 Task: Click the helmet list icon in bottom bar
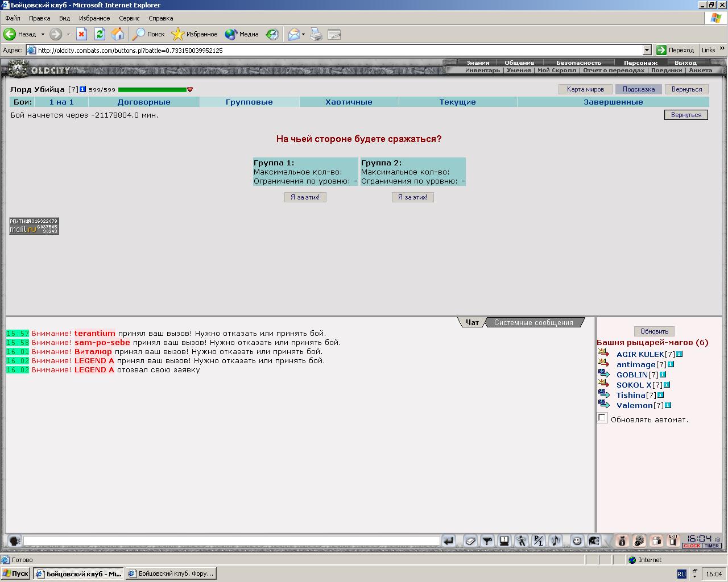click(x=594, y=541)
